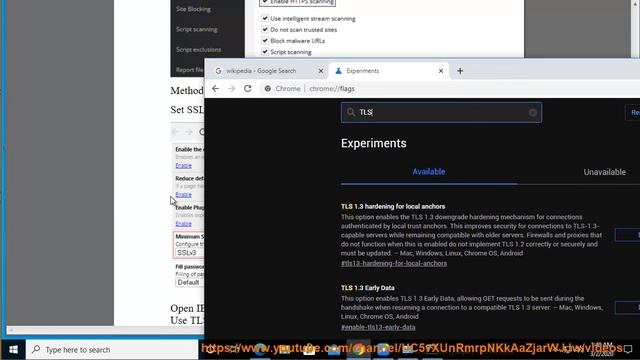Click the magnifier icon in flags search
This screenshot has height=360, width=640.
click(x=351, y=112)
